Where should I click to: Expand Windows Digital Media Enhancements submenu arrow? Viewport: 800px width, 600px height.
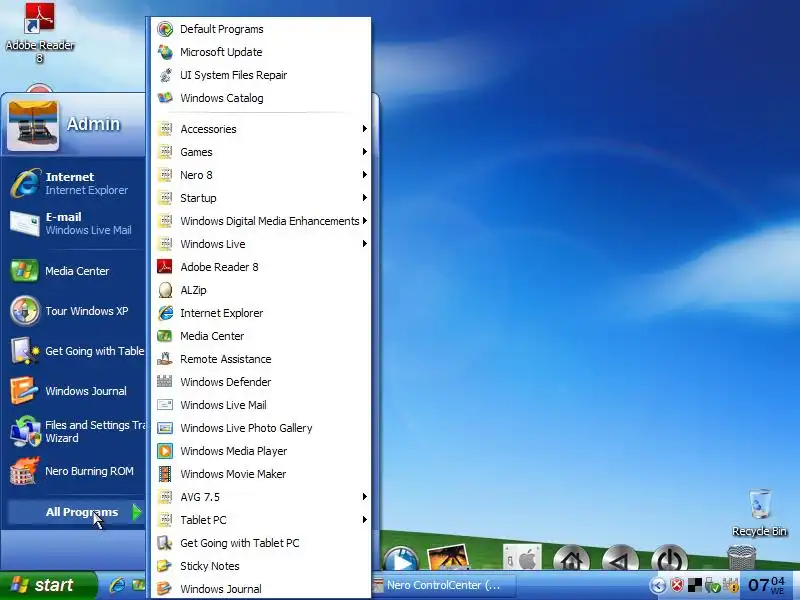364,220
